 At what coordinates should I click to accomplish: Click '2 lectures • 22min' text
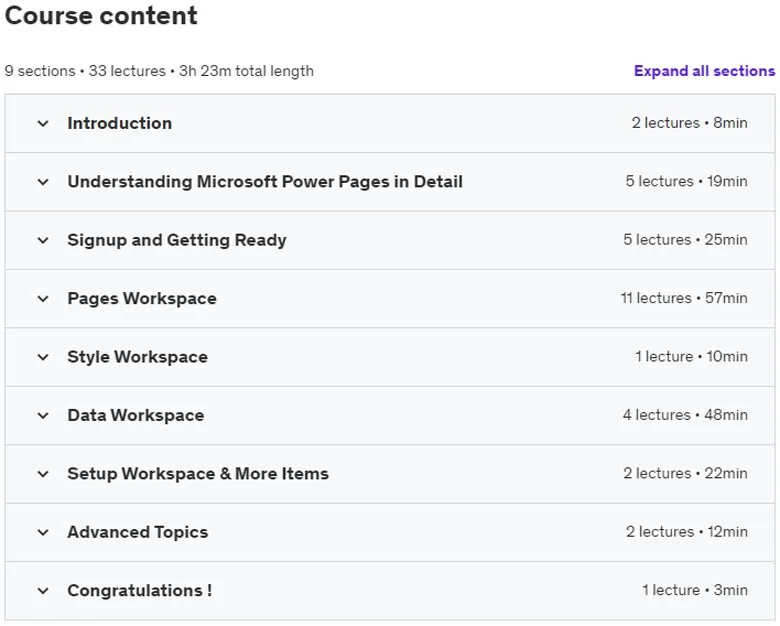coord(685,473)
